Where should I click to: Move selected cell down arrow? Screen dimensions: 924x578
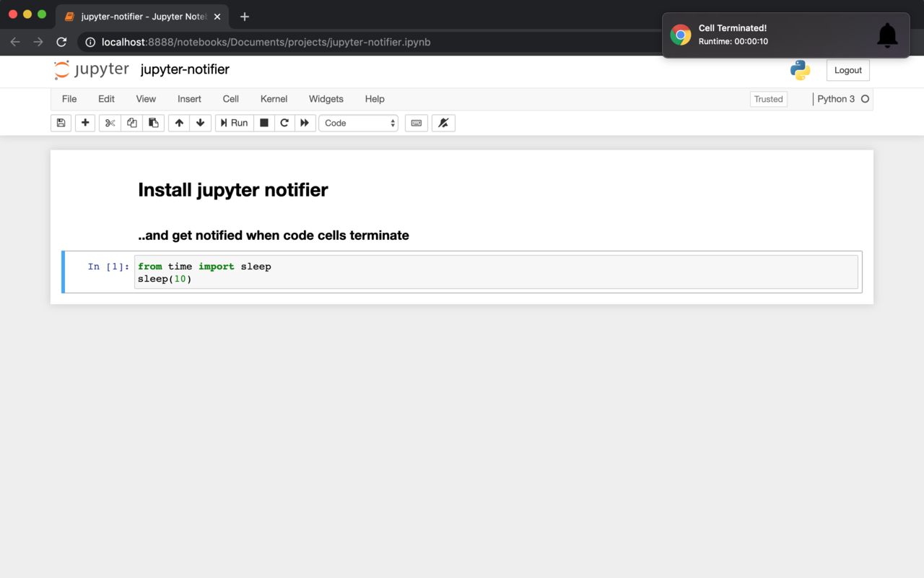[x=201, y=123]
